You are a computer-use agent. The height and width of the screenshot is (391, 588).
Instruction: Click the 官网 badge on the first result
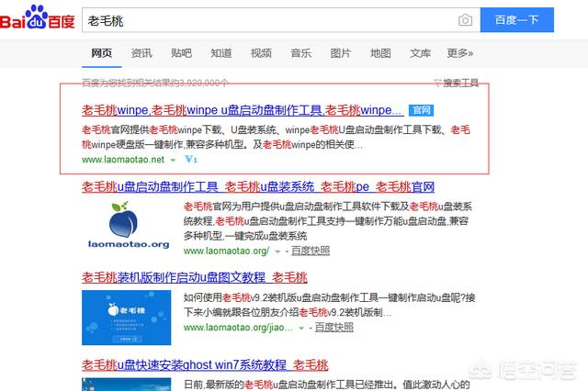coord(421,110)
